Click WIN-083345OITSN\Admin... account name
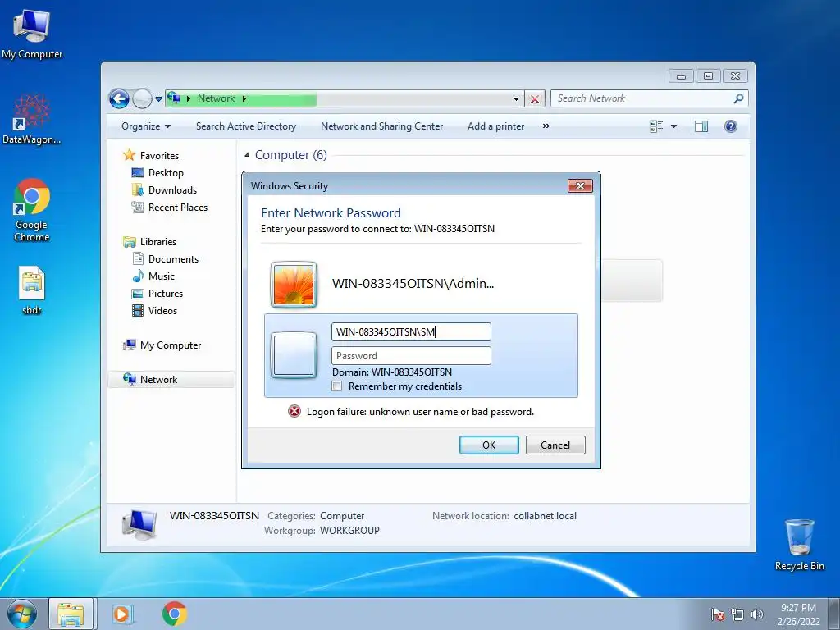Screen dimensions: 840x630 (x=413, y=284)
